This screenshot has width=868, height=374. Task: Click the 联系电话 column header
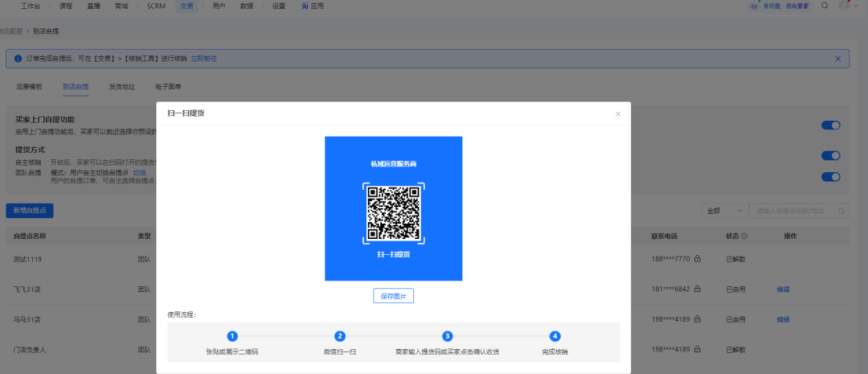click(665, 236)
